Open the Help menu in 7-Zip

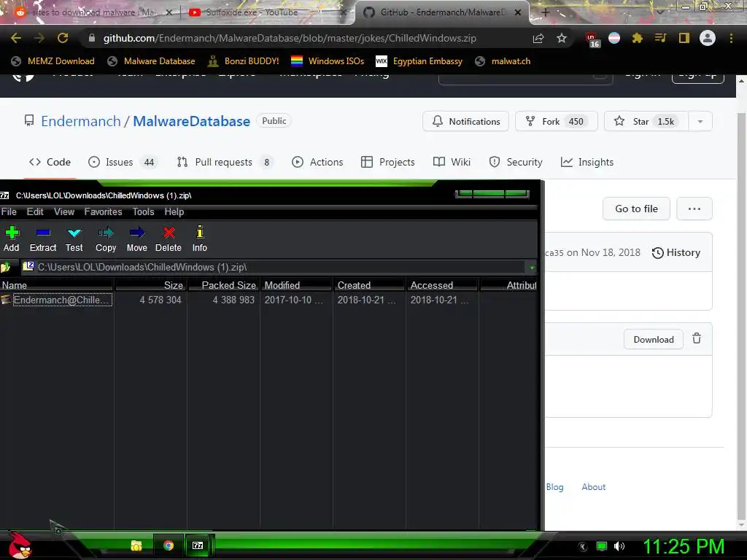click(174, 212)
